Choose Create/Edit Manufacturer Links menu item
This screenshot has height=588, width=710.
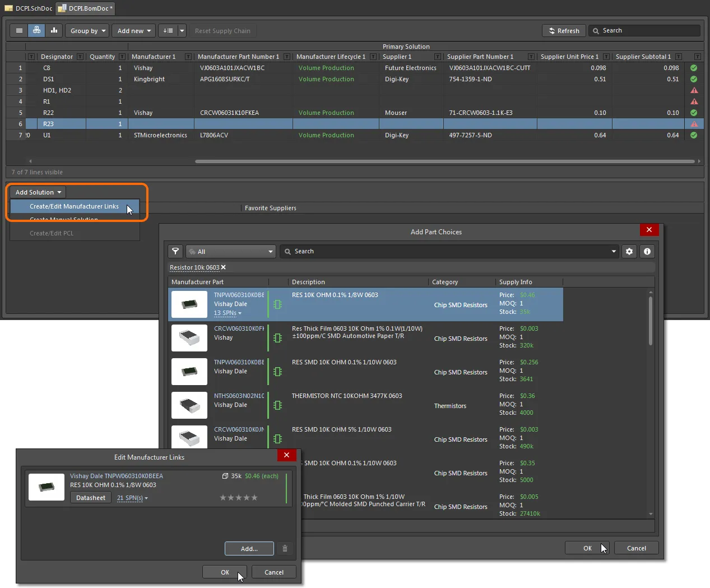pyautogui.click(x=74, y=206)
